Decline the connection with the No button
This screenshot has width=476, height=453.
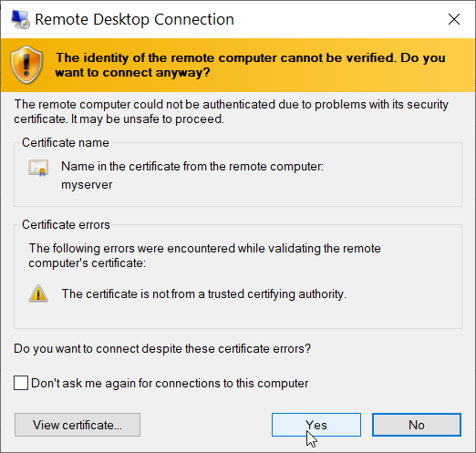tap(417, 425)
